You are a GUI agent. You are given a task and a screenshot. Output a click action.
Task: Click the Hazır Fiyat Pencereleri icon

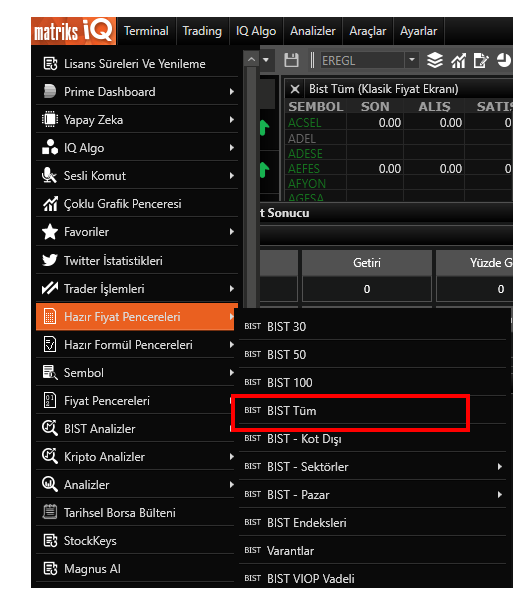(50, 316)
